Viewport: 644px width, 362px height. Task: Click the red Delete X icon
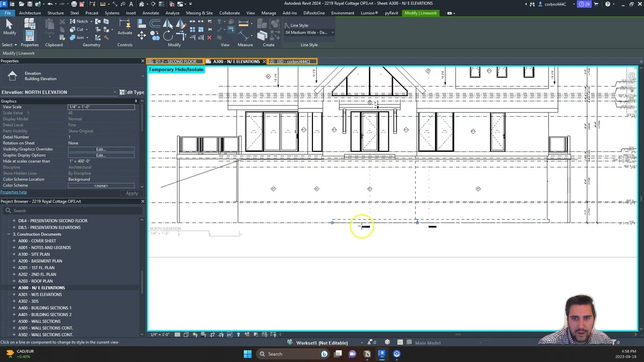tap(209, 37)
